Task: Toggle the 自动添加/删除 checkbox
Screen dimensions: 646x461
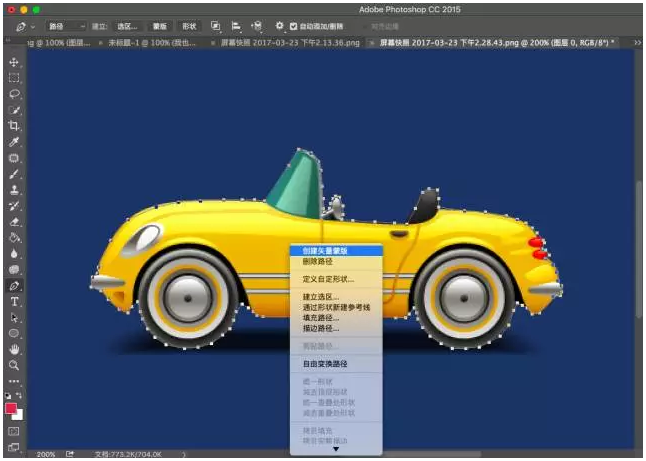Action: [293, 25]
